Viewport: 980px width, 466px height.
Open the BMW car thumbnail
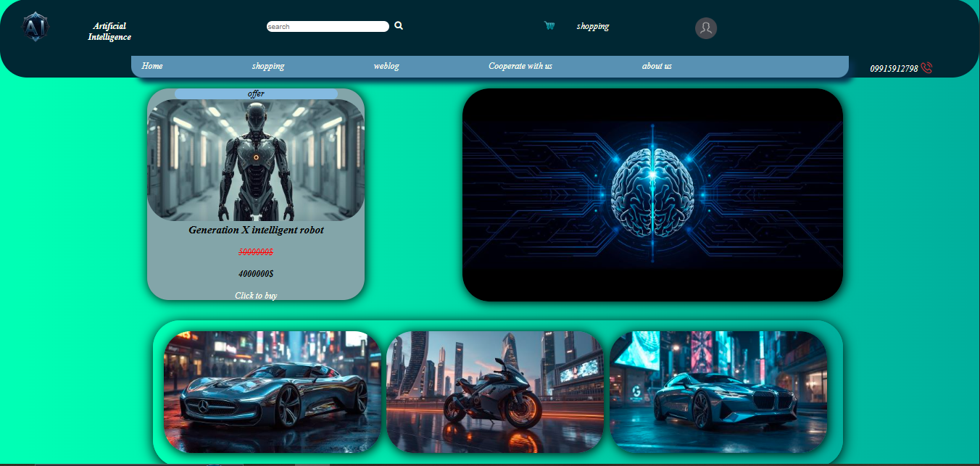click(x=718, y=392)
